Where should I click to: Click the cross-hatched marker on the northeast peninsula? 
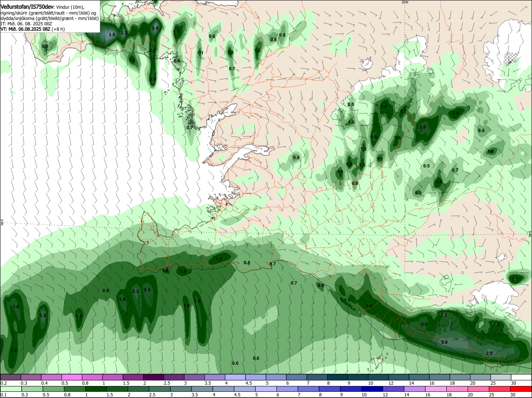510,58
